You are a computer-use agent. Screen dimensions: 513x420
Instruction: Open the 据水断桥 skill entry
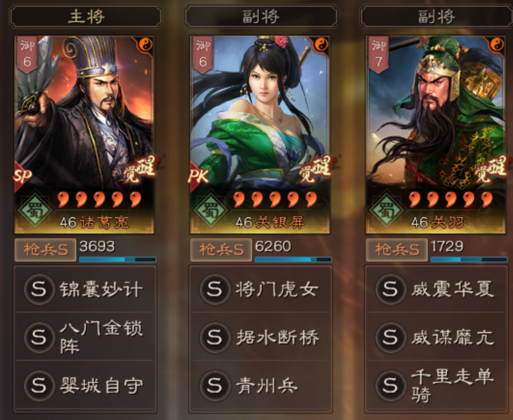coord(261,336)
